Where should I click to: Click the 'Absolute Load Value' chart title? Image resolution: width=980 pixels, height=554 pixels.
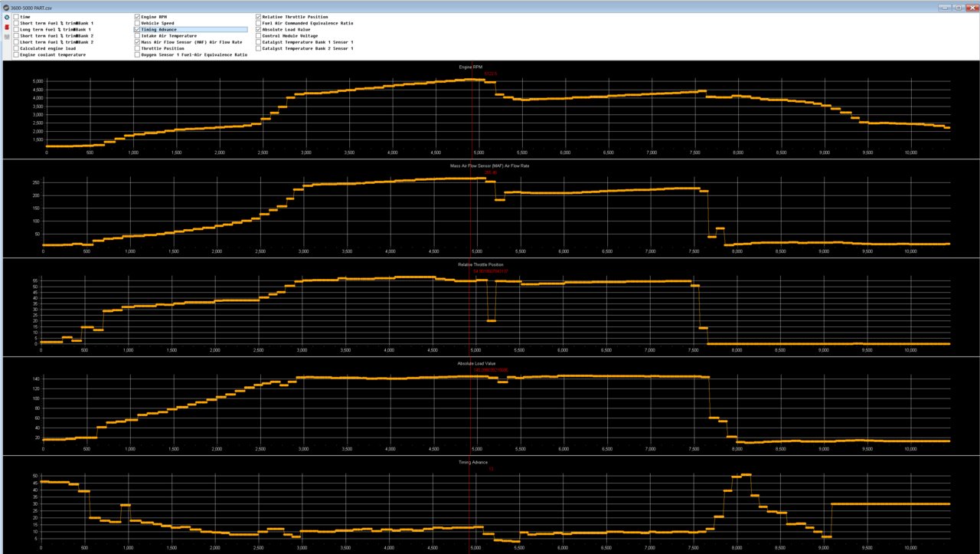click(476, 363)
